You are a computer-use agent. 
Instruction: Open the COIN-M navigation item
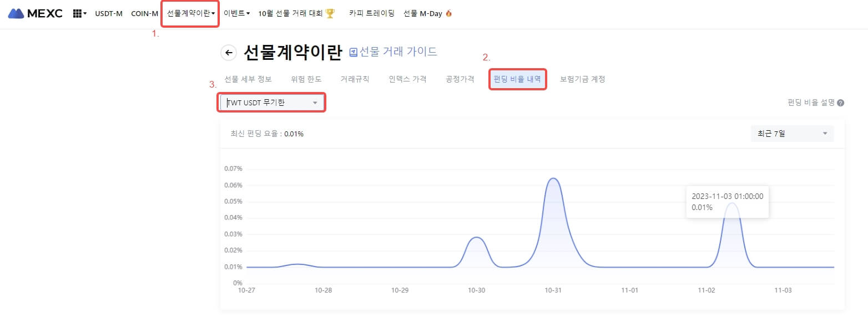pos(144,13)
